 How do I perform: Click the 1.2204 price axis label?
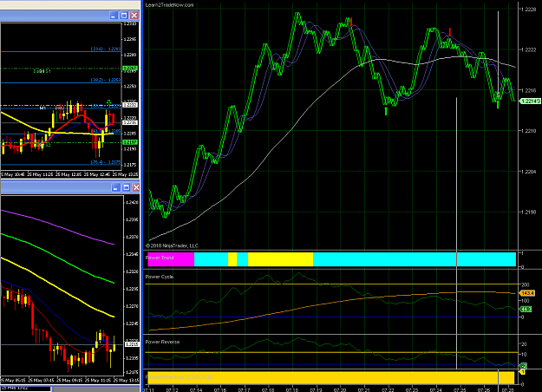pos(528,172)
